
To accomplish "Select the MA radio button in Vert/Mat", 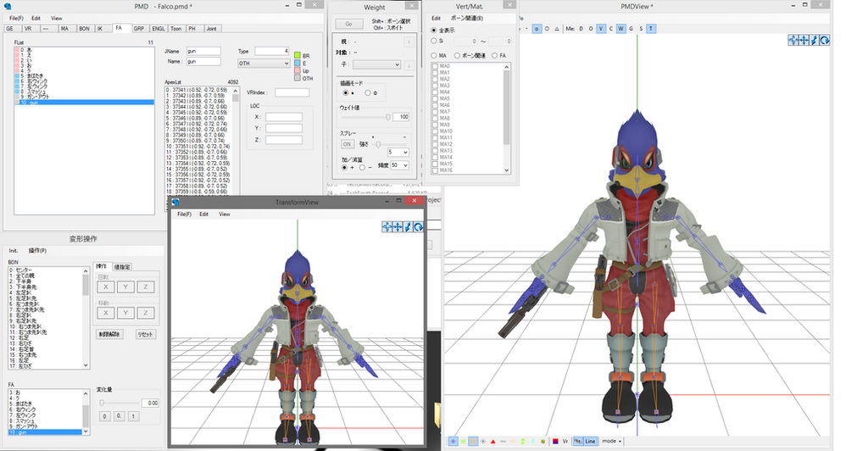I will coord(434,55).
